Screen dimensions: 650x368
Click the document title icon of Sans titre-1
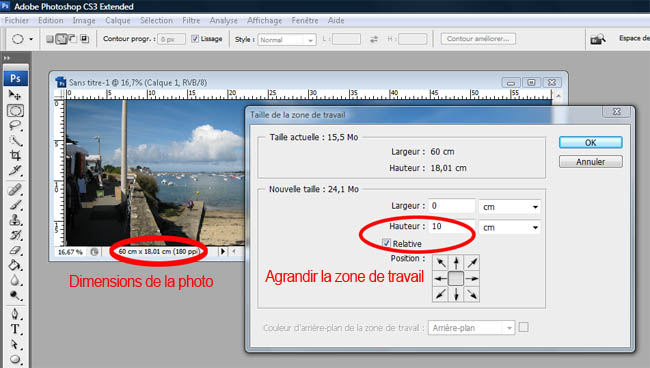coord(61,82)
